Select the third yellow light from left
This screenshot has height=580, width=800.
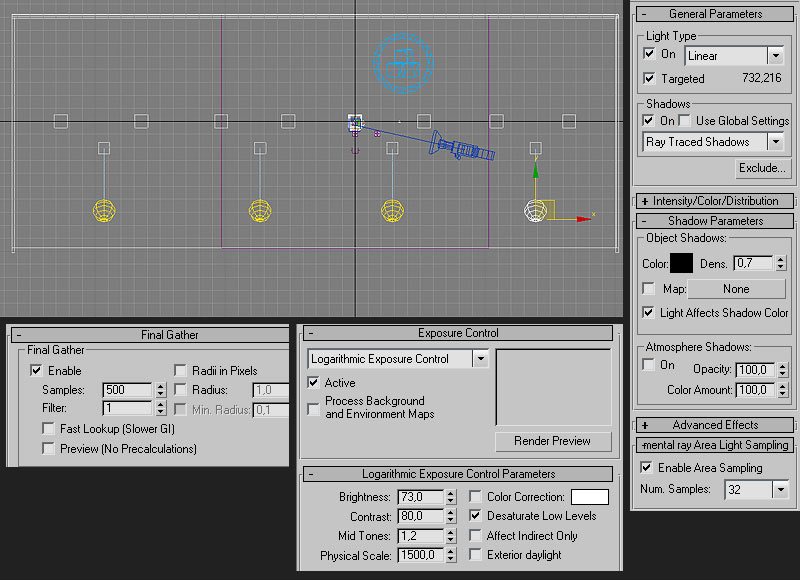coord(392,210)
